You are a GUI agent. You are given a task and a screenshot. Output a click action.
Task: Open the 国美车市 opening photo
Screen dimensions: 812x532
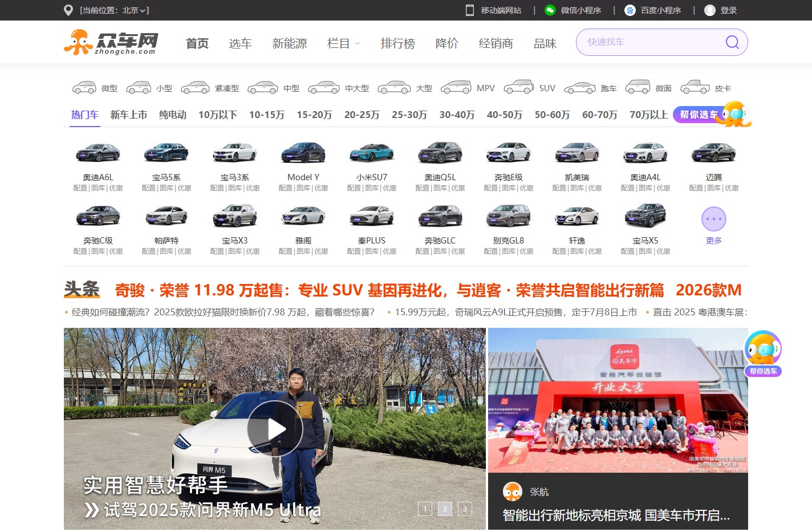coord(618,400)
